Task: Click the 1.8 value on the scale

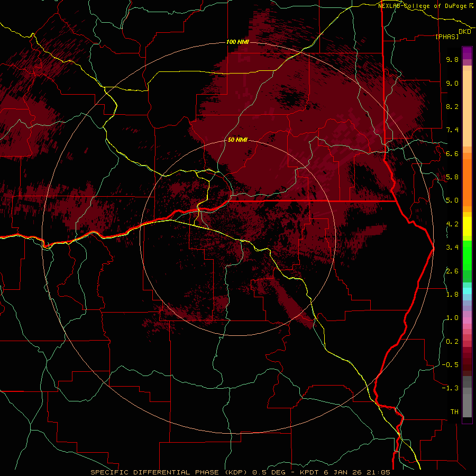Action: pyautogui.click(x=452, y=295)
